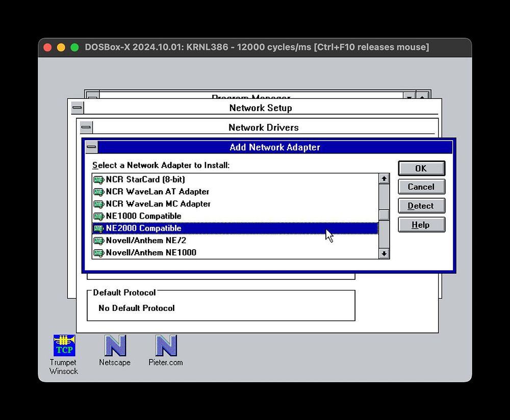This screenshot has width=510, height=420.
Task: Click the NCR WaveLan AT Adapter card icon
Action: pos(98,192)
